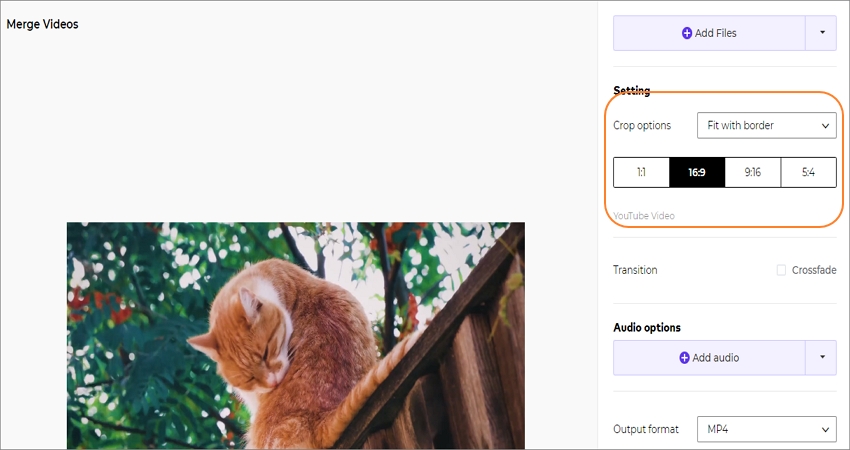Open the arrow menu next to Add audio
Screen dimensions: 850x450
coord(821,358)
